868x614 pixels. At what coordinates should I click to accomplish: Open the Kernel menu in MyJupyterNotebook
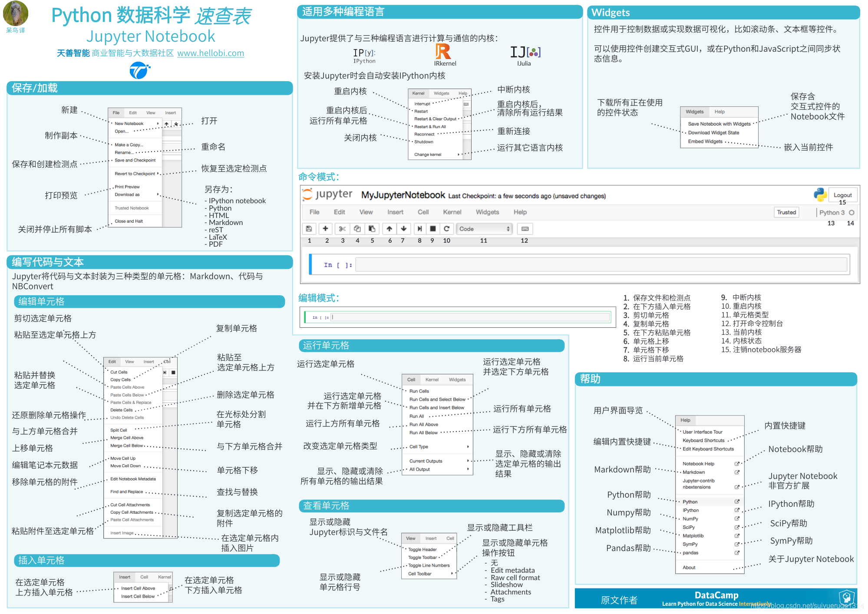coord(452,212)
